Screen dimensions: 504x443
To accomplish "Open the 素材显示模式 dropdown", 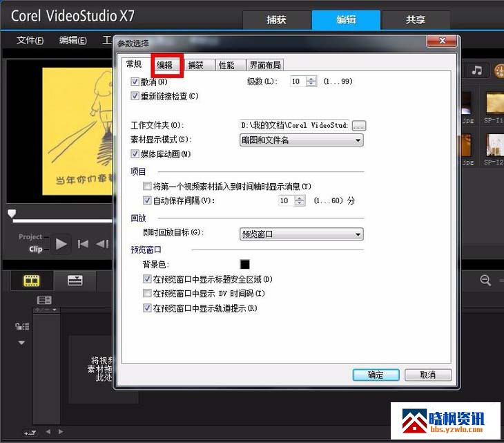I will click(x=302, y=140).
